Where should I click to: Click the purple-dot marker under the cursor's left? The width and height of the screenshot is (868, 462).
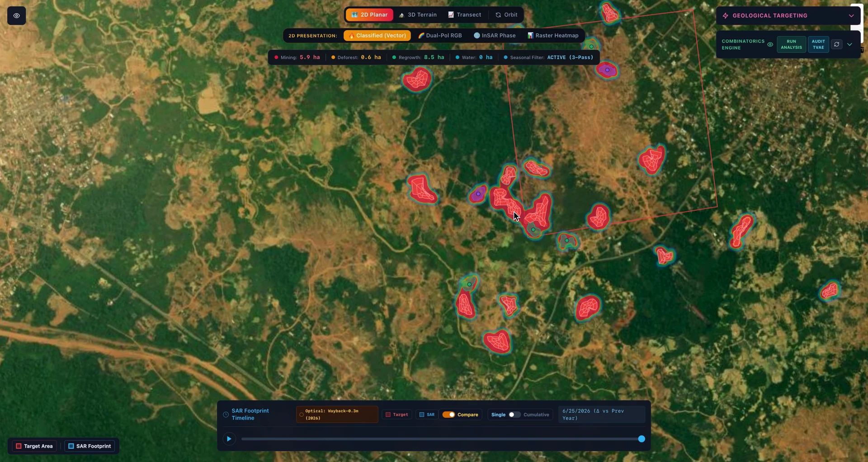click(478, 194)
